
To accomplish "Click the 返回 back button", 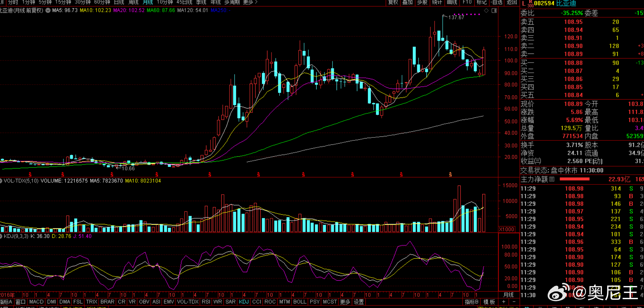I will pyautogui.click(x=512, y=2).
